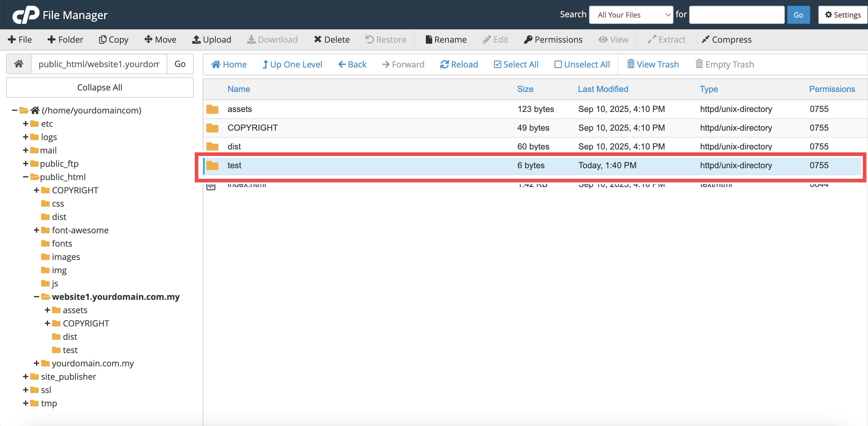Collapse the public_html folder in the tree
This screenshot has height=426, width=868.
pos(25,177)
